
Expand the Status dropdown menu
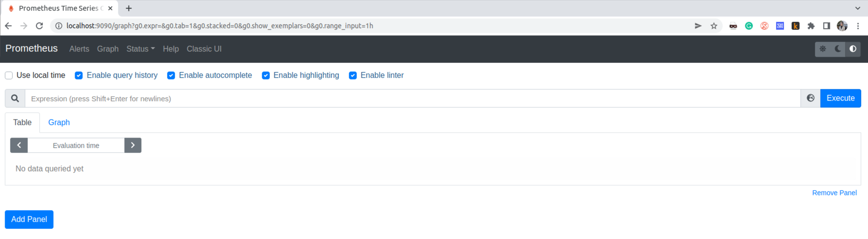140,49
